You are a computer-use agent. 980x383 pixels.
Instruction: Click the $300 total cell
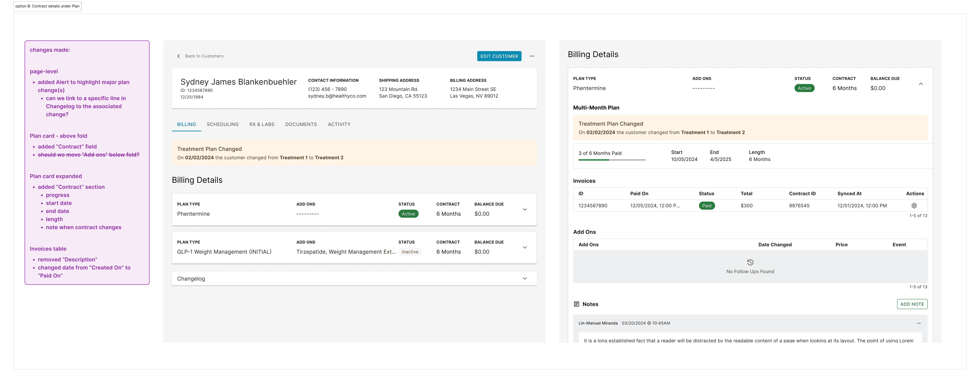click(746, 206)
